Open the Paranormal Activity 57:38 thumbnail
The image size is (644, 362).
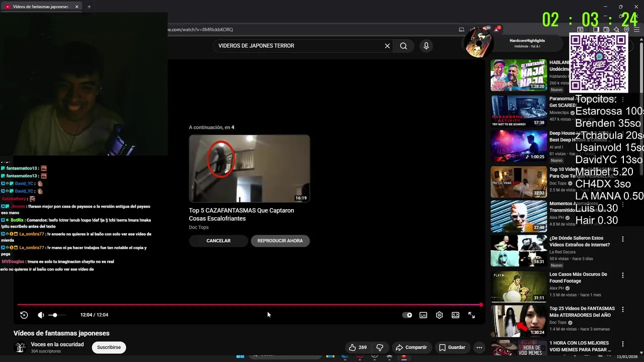[x=519, y=111]
